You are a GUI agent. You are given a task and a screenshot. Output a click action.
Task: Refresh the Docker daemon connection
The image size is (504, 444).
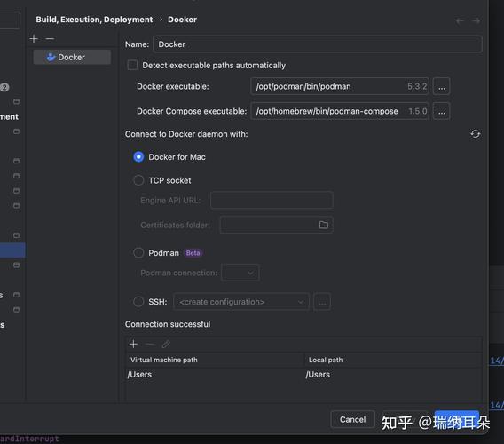click(x=476, y=134)
